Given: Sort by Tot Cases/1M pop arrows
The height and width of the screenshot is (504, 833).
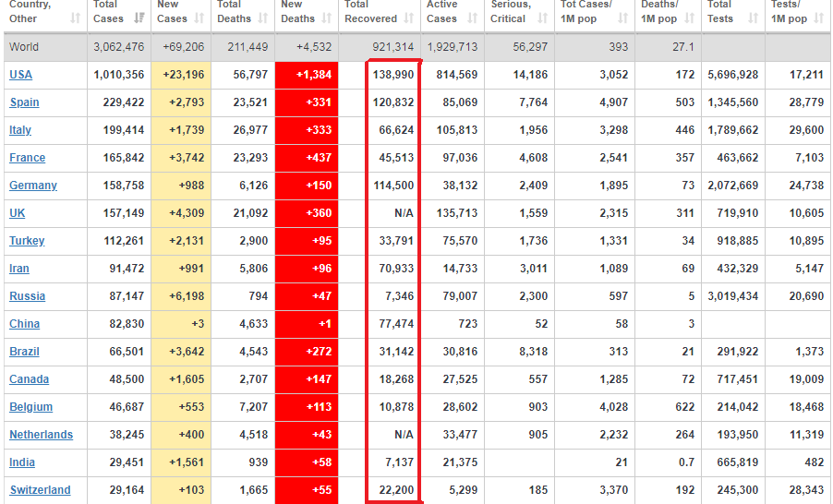Looking at the screenshot, I should 622,18.
